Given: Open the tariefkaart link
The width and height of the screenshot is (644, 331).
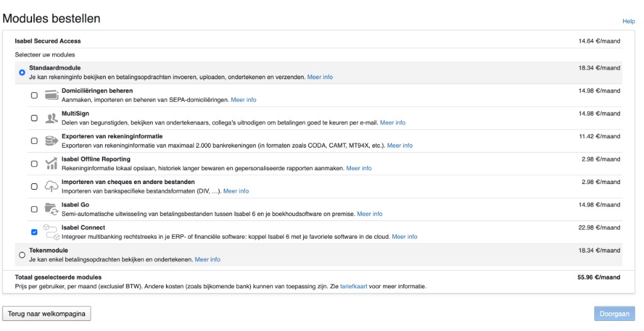Looking at the screenshot, I should click(353, 286).
